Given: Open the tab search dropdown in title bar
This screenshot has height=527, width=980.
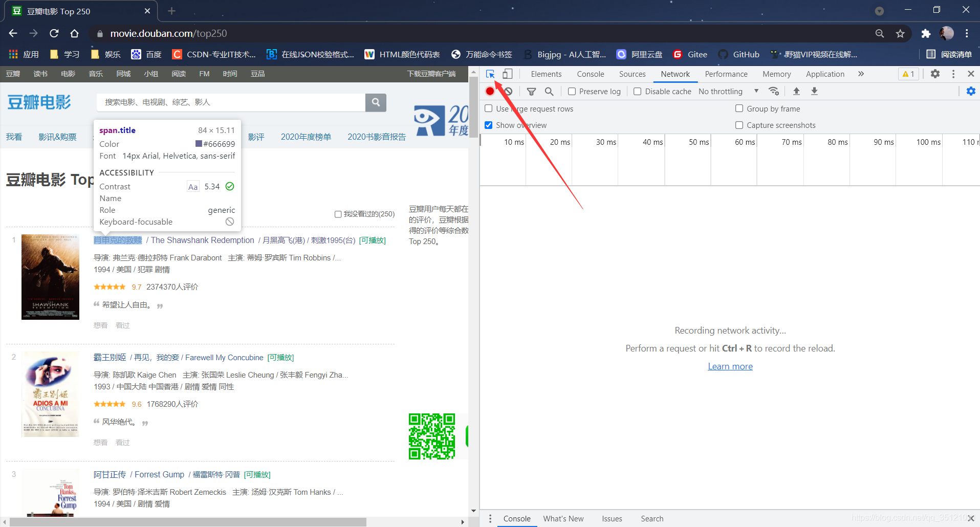Looking at the screenshot, I should point(879,11).
